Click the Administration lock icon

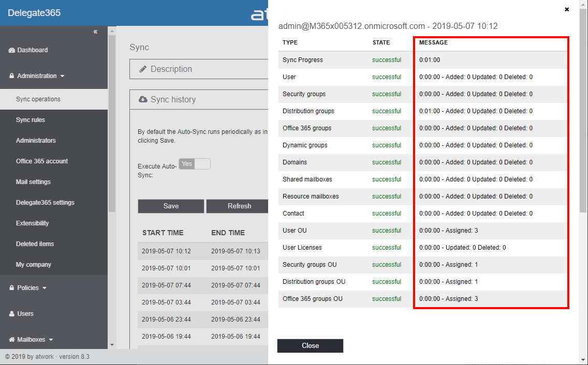11,75
